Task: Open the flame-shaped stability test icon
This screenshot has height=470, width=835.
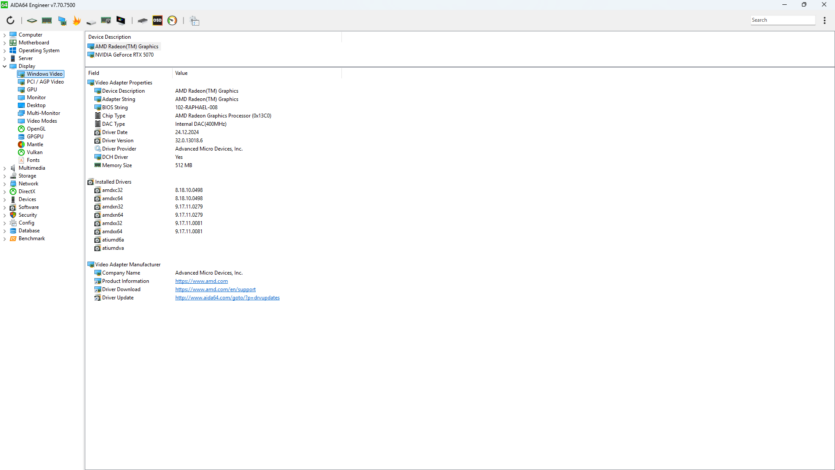Action: point(76,20)
